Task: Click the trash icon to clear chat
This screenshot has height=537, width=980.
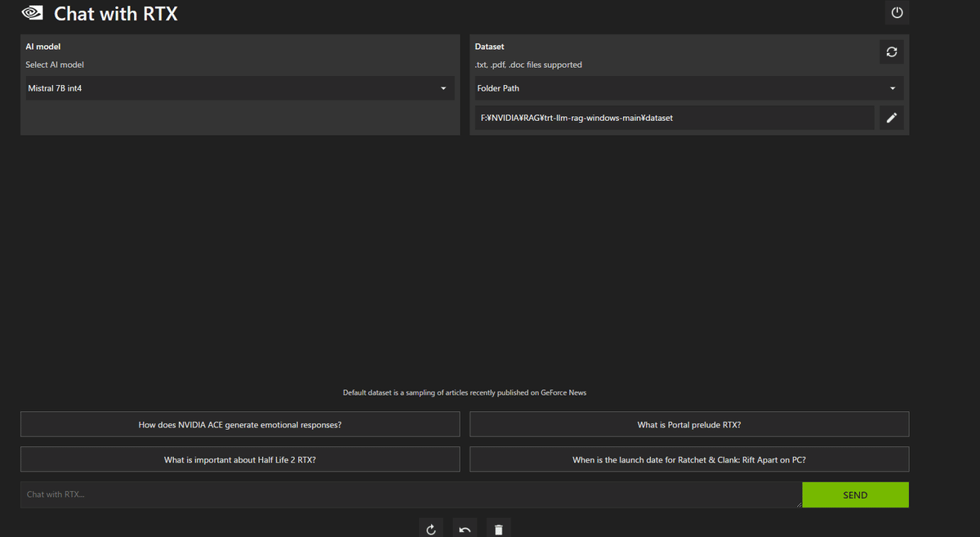Action: pos(498,529)
